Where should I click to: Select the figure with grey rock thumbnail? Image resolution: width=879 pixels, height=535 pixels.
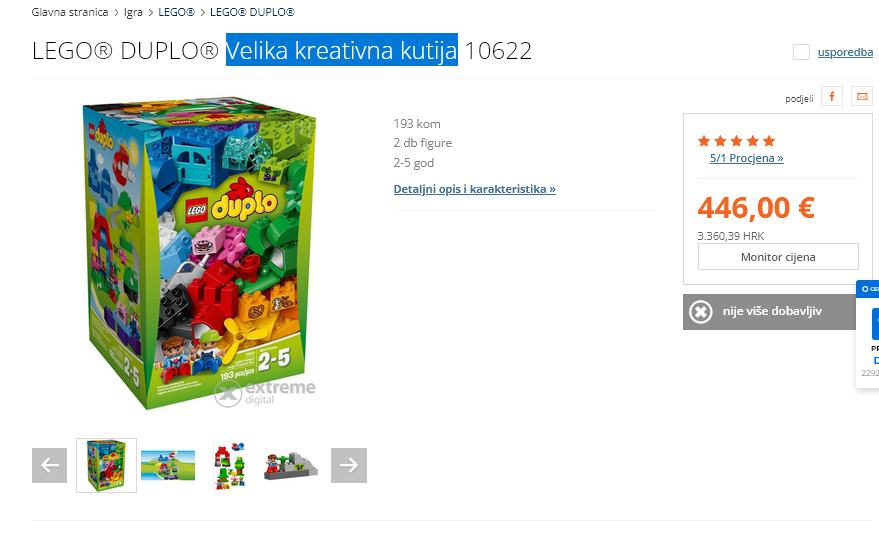(291, 466)
